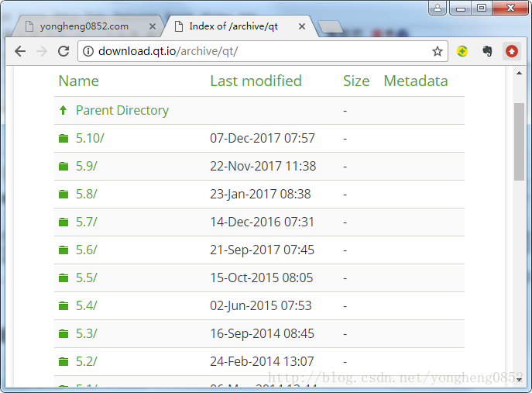The width and height of the screenshot is (532, 393).
Task: Sort by the Last modified column header
Action: click(x=256, y=81)
